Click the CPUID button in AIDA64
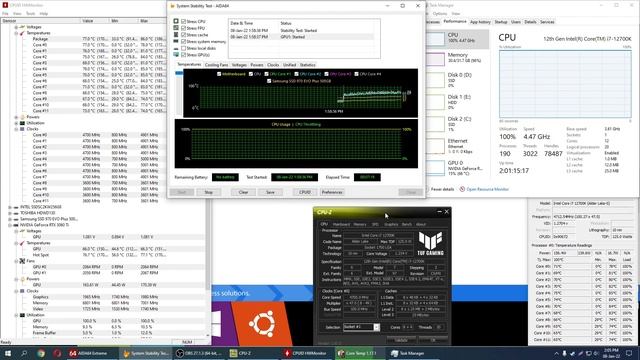 coord(305,192)
